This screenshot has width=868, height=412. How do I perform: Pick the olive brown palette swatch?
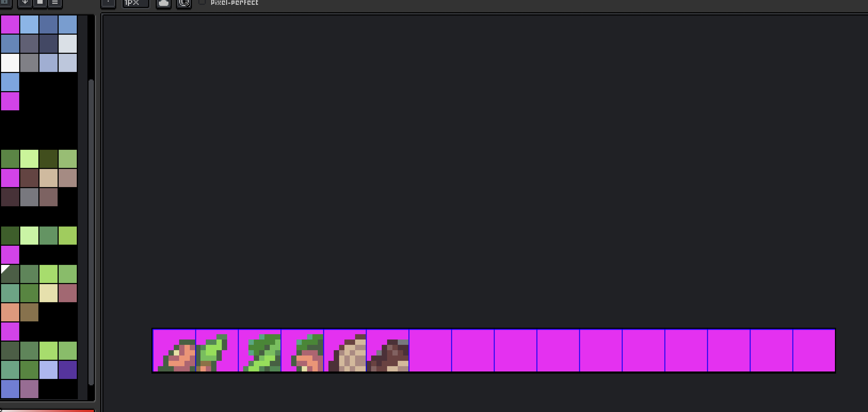coord(29,312)
